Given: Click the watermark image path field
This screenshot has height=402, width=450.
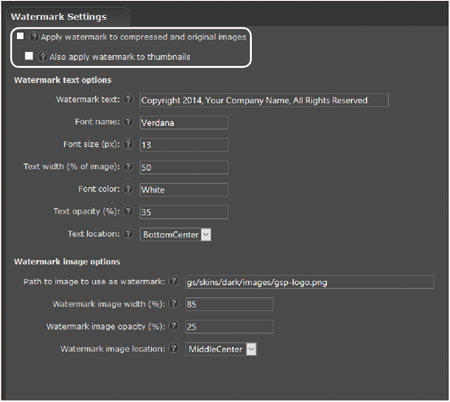Looking at the screenshot, I should [309, 282].
